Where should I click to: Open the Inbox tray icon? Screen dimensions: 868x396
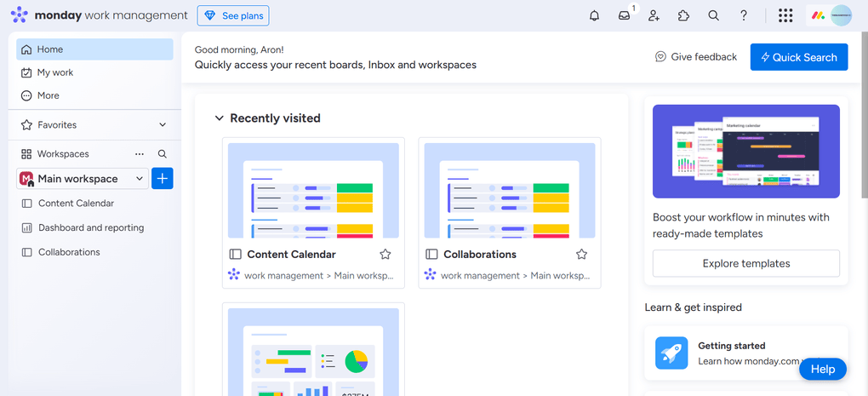point(625,15)
